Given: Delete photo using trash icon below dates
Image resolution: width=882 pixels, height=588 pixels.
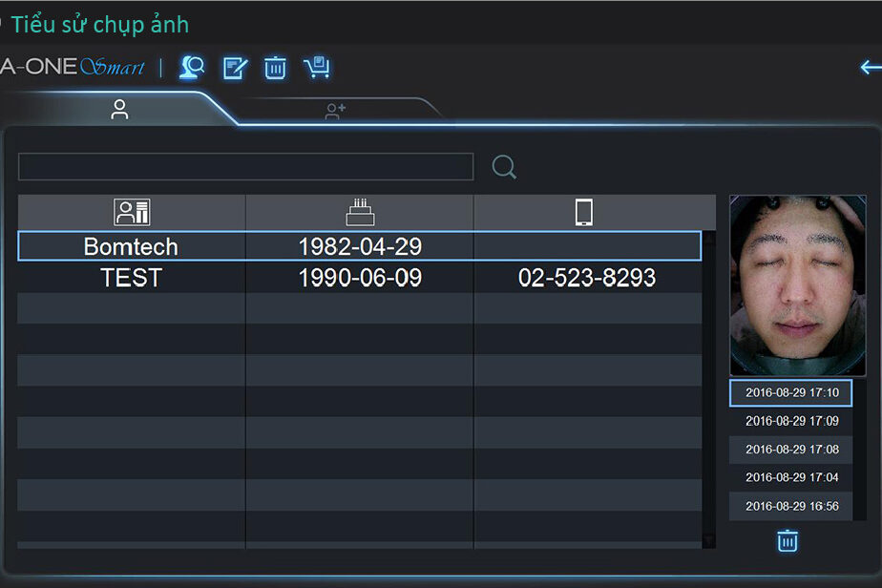Looking at the screenshot, I should [787, 541].
